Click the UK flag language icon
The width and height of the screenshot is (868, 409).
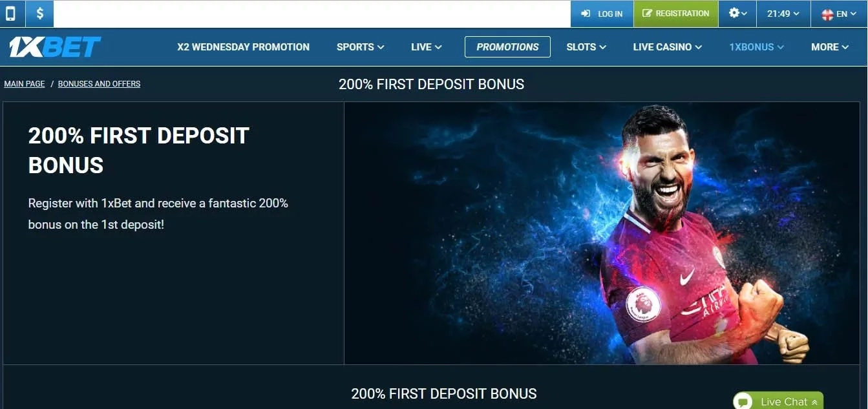pyautogui.click(x=827, y=14)
